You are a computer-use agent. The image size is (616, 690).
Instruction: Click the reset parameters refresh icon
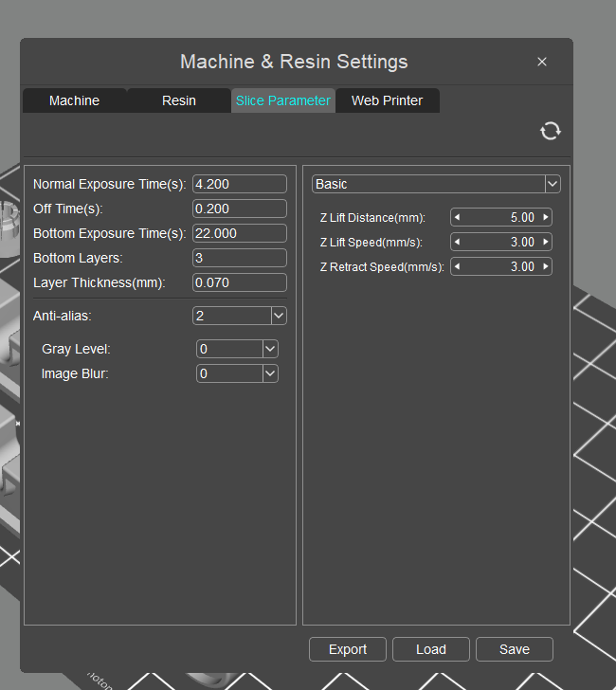coord(551,131)
